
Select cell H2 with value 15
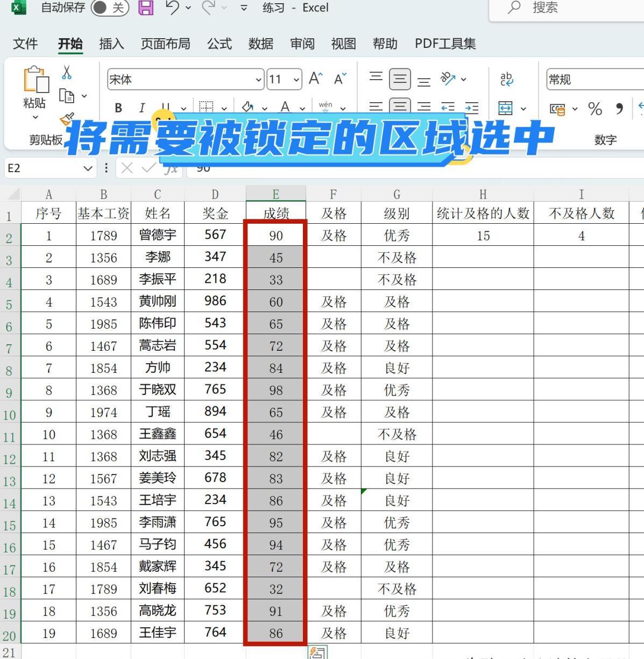pos(483,236)
